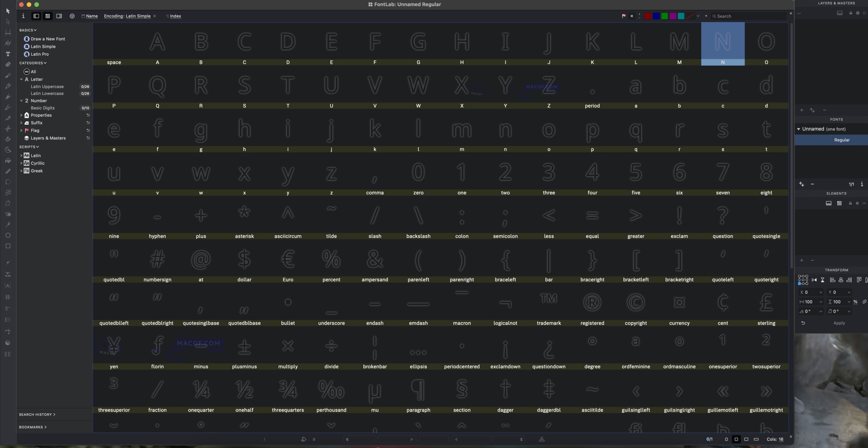Select the green flag color swatch in the toolbar
This screenshot has width=868, height=448.
[x=664, y=16]
